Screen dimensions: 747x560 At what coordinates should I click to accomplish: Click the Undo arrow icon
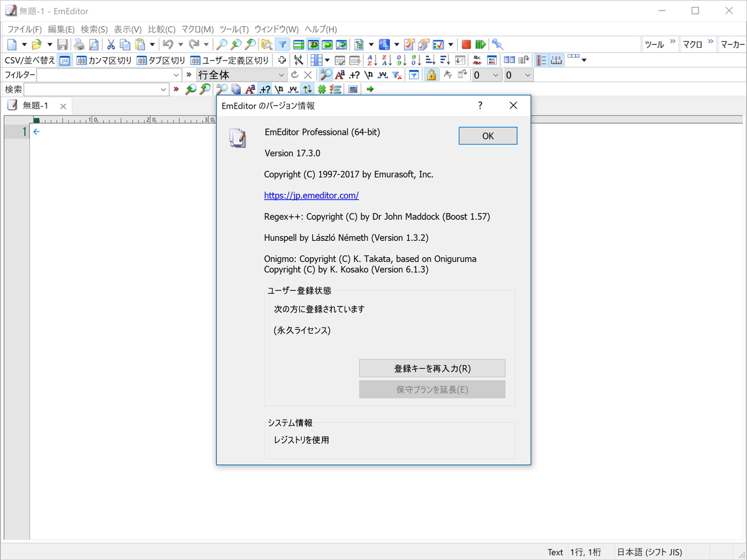[x=169, y=44]
